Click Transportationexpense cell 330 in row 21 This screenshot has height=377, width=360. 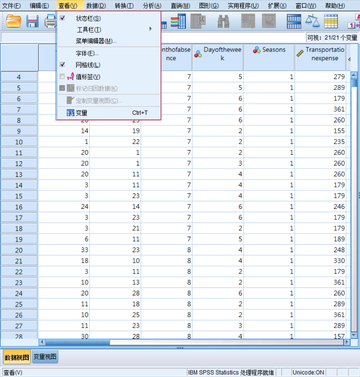(321, 261)
